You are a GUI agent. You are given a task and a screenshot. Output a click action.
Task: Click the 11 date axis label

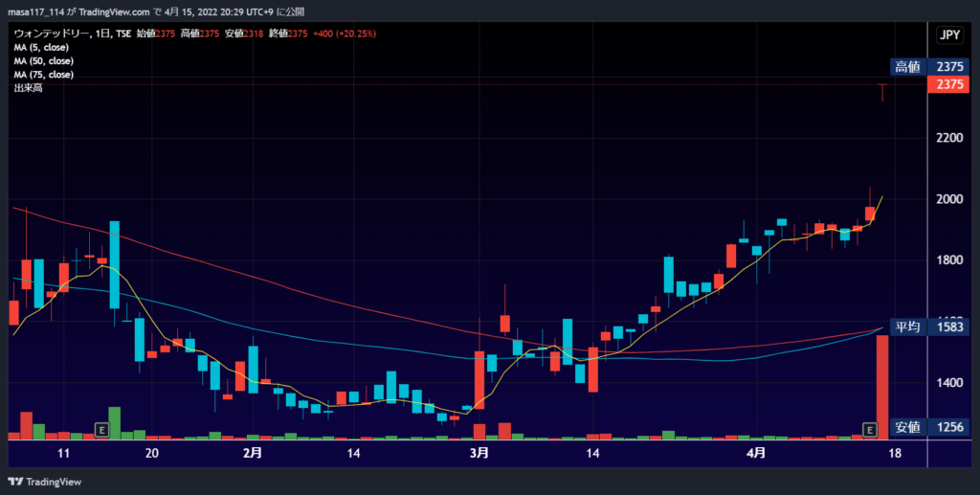pyautogui.click(x=63, y=453)
